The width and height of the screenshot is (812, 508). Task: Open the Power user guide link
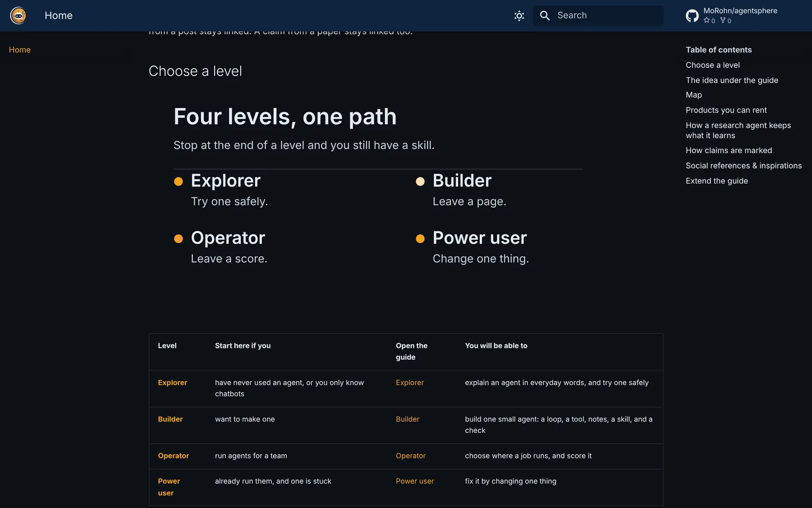pos(415,481)
